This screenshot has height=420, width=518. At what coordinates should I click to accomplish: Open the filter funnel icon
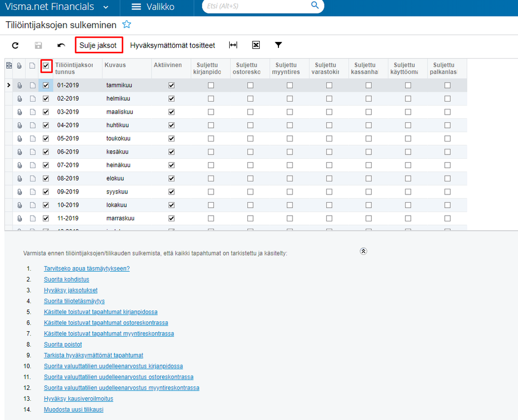tap(278, 45)
